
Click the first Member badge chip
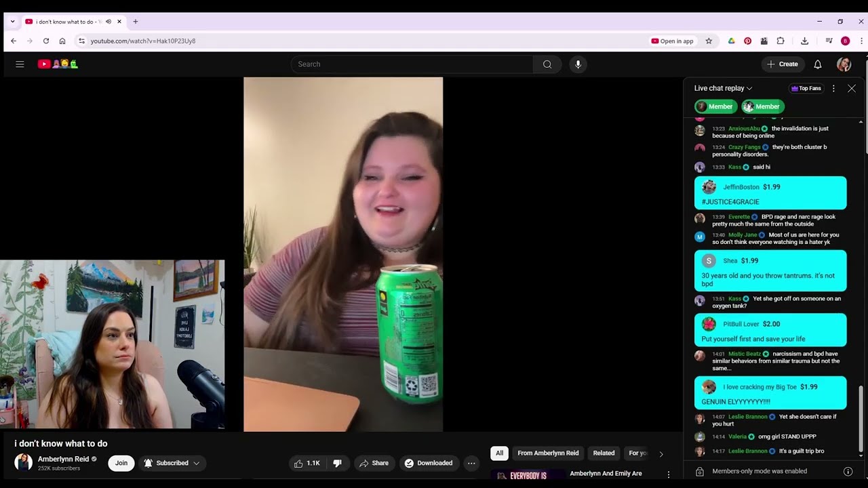click(x=715, y=106)
